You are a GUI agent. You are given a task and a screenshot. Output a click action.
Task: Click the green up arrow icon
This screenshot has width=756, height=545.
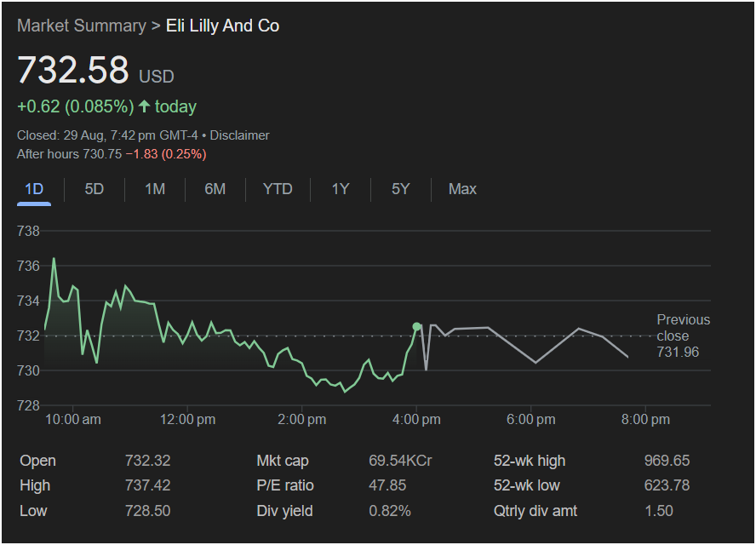[144, 106]
